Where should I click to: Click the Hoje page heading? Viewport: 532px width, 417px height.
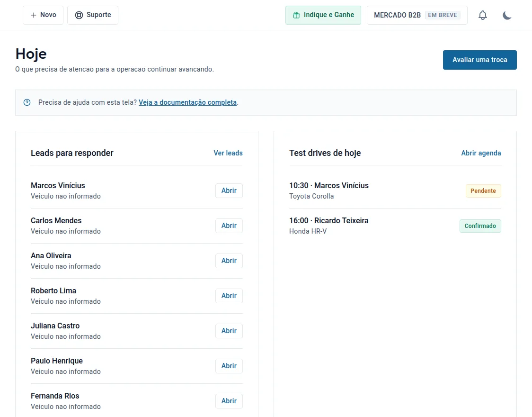tap(31, 54)
